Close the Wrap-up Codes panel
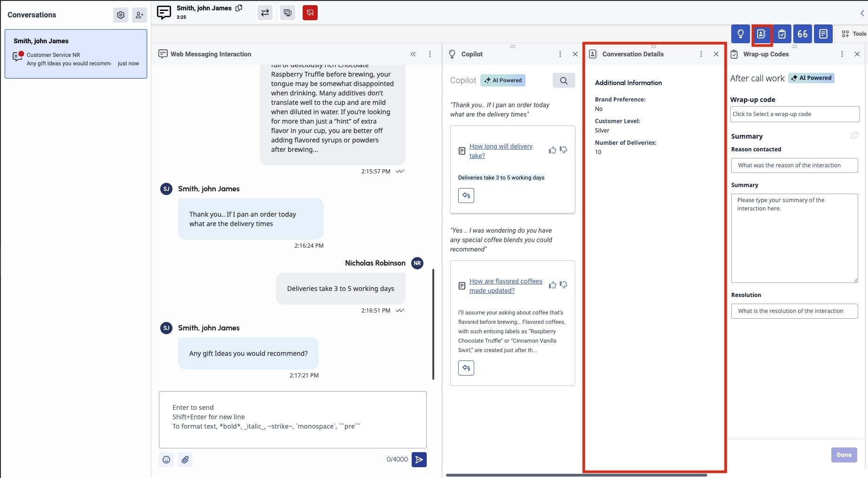The image size is (868, 478). pos(857,54)
